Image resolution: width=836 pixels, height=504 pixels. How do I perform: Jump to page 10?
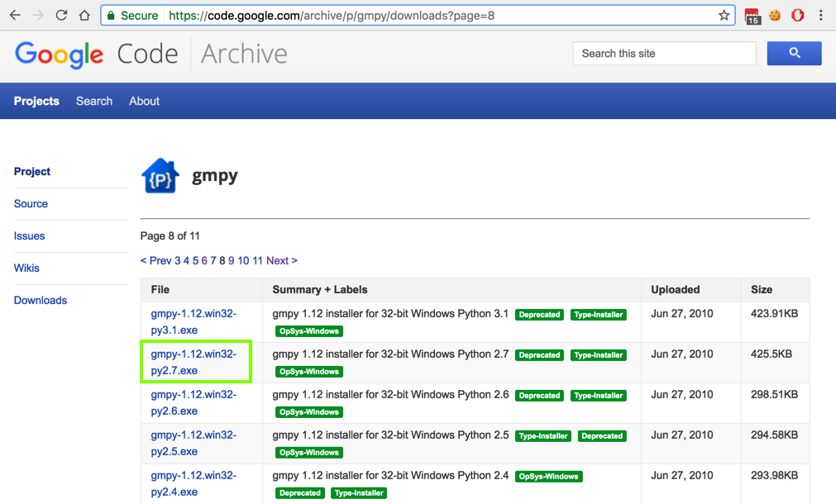click(x=243, y=260)
